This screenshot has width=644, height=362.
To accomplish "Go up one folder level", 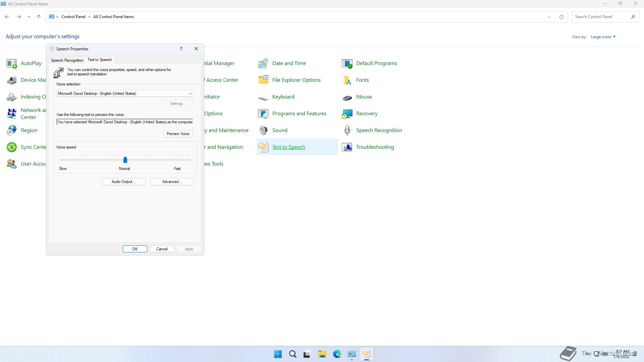I will coord(39,17).
